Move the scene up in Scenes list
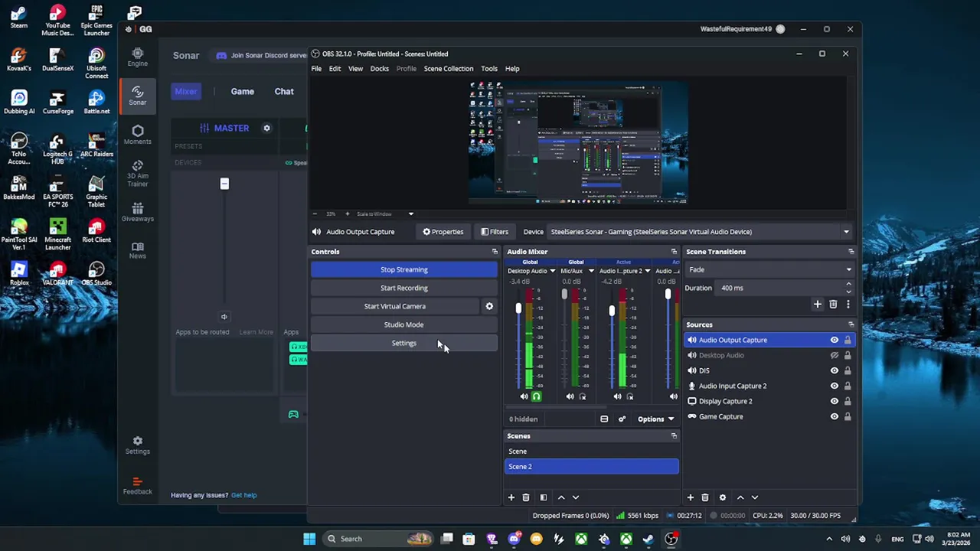This screenshot has width=980, height=551. click(x=561, y=497)
